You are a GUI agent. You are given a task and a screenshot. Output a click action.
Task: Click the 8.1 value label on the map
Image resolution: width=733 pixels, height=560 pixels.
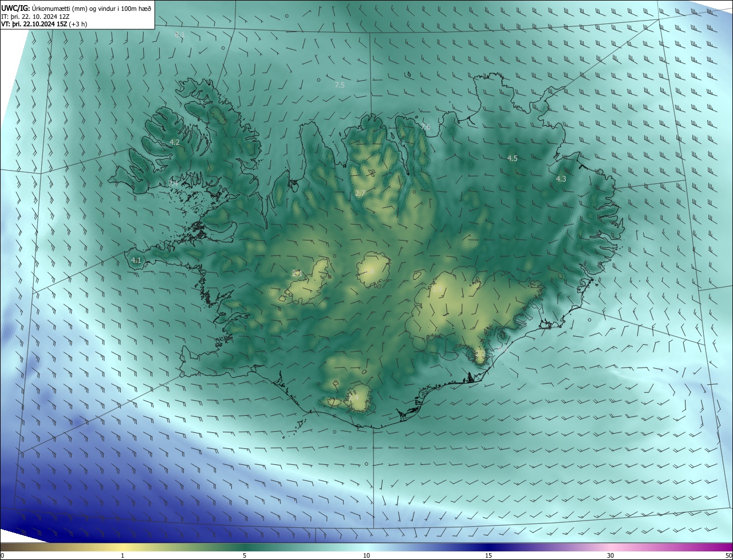[180, 36]
